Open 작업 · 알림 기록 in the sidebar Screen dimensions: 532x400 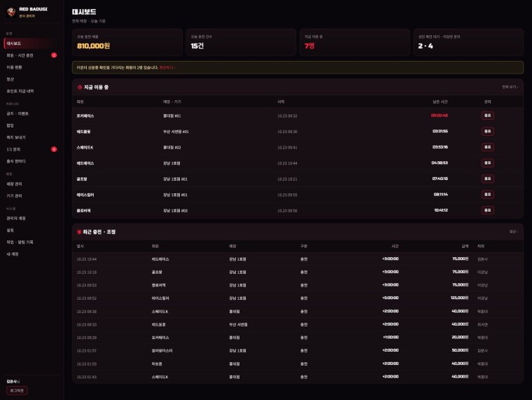[31, 242]
